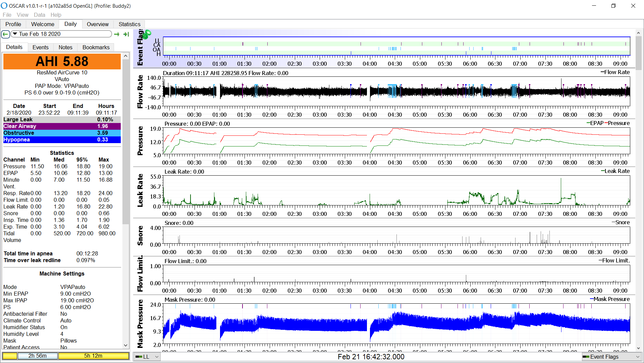Click the details panel scrollbar up arrow

[125, 56]
